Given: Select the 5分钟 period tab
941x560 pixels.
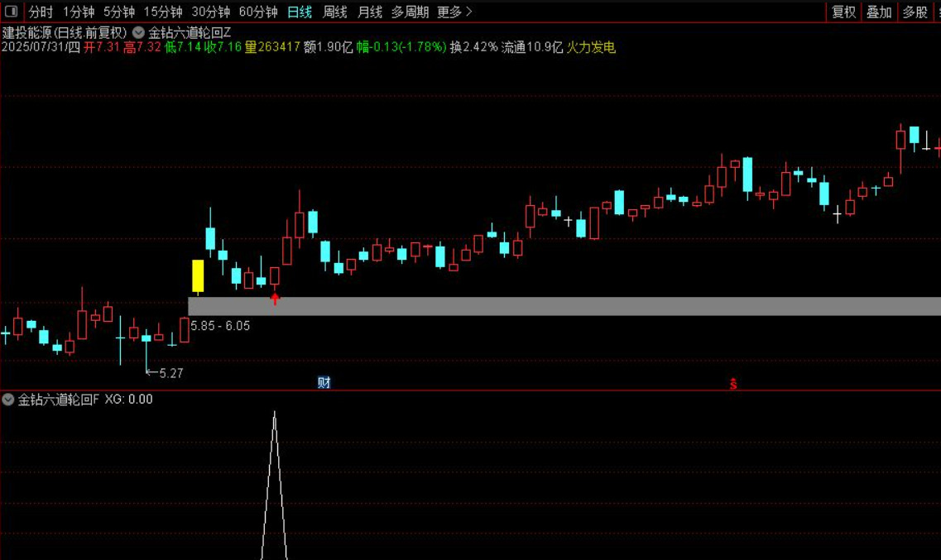Looking at the screenshot, I should coord(119,12).
